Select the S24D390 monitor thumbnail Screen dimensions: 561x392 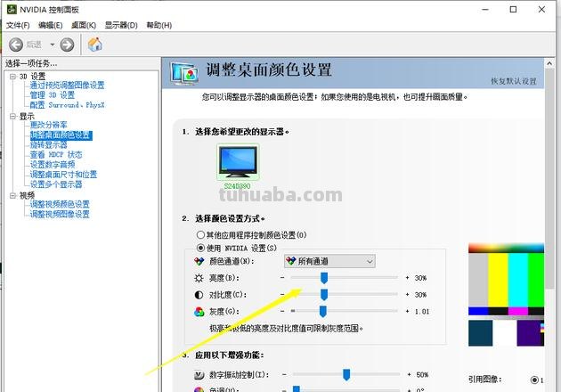tap(238, 162)
